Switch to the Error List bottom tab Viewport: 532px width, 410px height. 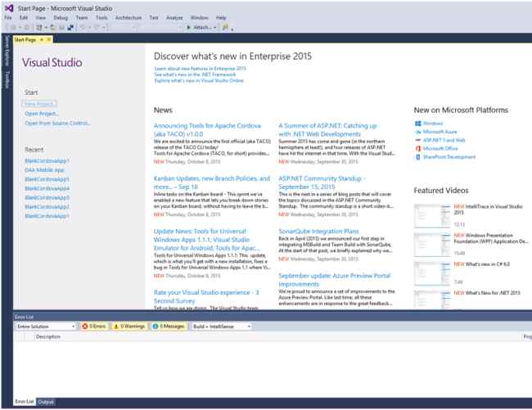[x=24, y=402]
